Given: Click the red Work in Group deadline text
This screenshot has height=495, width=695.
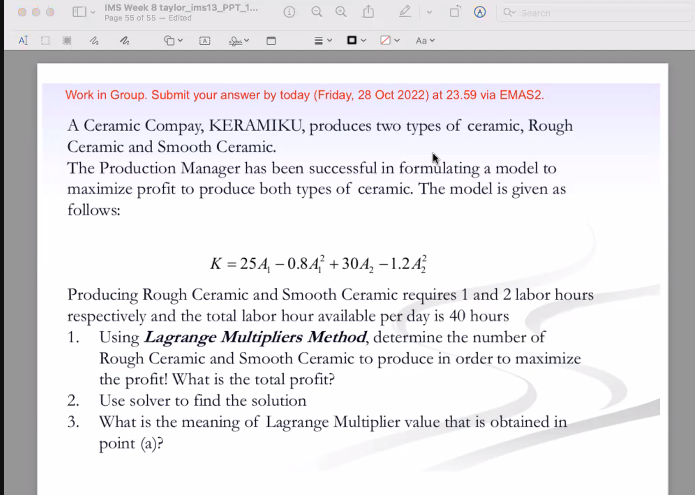Looking at the screenshot, I should click(305, 95).
